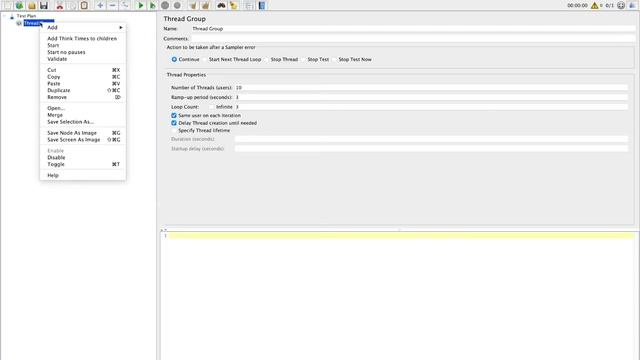Click the Cut scissors toolbar icon
The width and height of the screenshot is (640, 360).
60,5
